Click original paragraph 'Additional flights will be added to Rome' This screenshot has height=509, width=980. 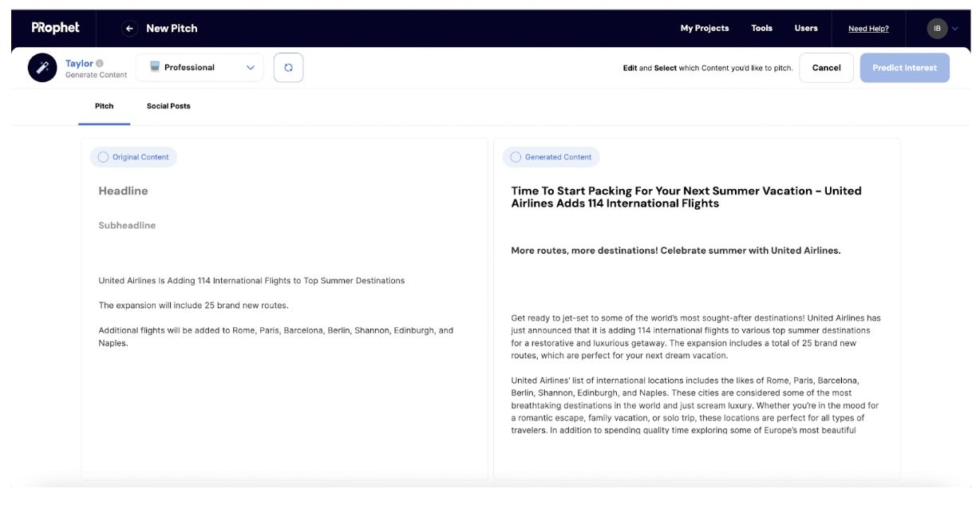point(275,337)
